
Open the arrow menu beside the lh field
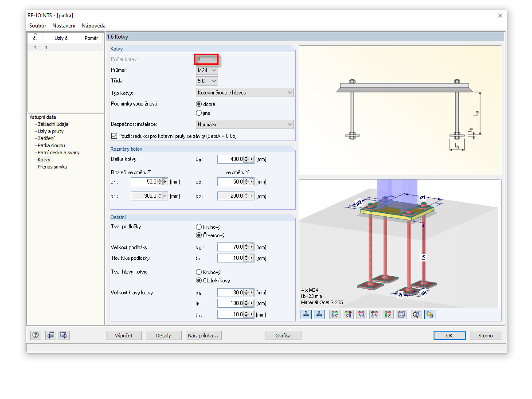[x=252, y=303]
